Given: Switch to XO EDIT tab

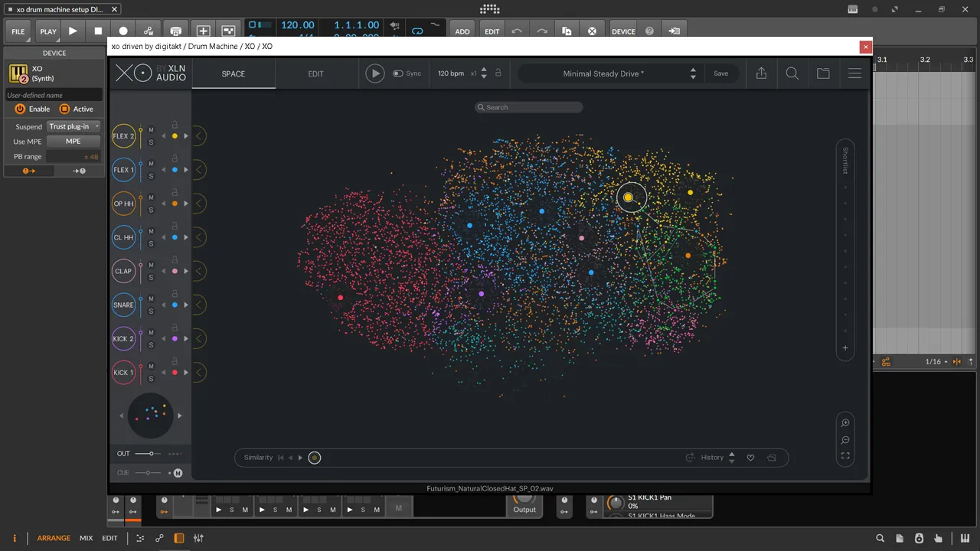Looking at the screenshot, I should pyautogui.click(x=316, y=74).
